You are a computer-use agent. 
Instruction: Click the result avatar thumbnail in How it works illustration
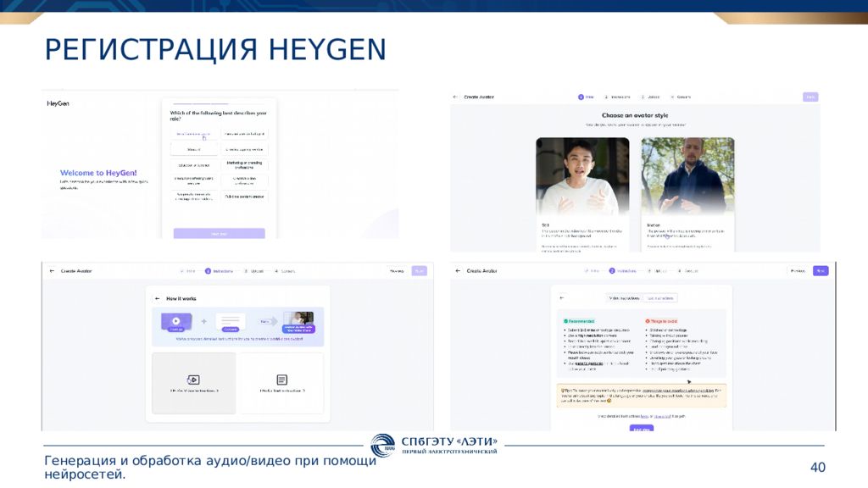coord(298,319)
